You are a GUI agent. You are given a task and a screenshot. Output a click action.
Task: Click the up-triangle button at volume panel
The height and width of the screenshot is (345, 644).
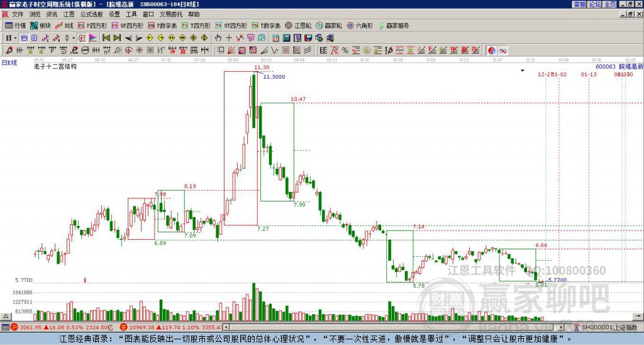[6, 317]
